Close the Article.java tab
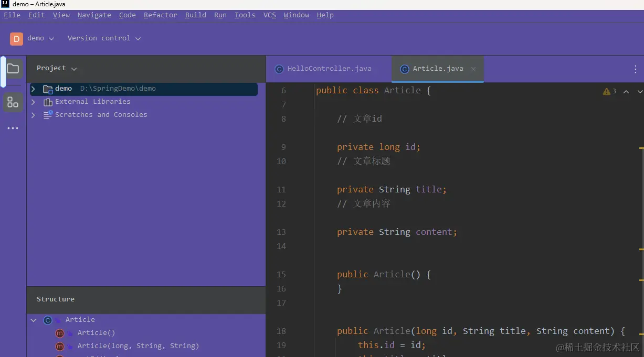The image size is (644, 357). click(x=473, y=69)
